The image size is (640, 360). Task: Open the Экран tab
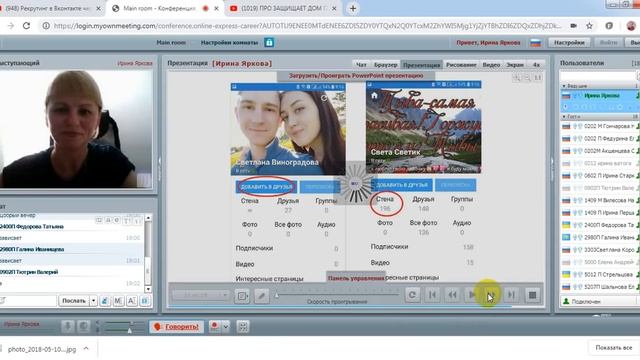coord(515,64)
